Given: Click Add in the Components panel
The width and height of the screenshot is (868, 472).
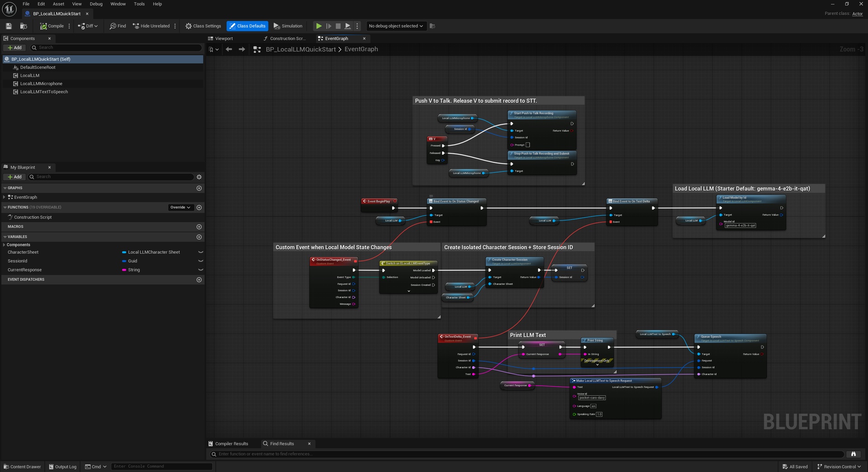Looking at the screenshot, I should pyautogui.click(x=14, y=47).
